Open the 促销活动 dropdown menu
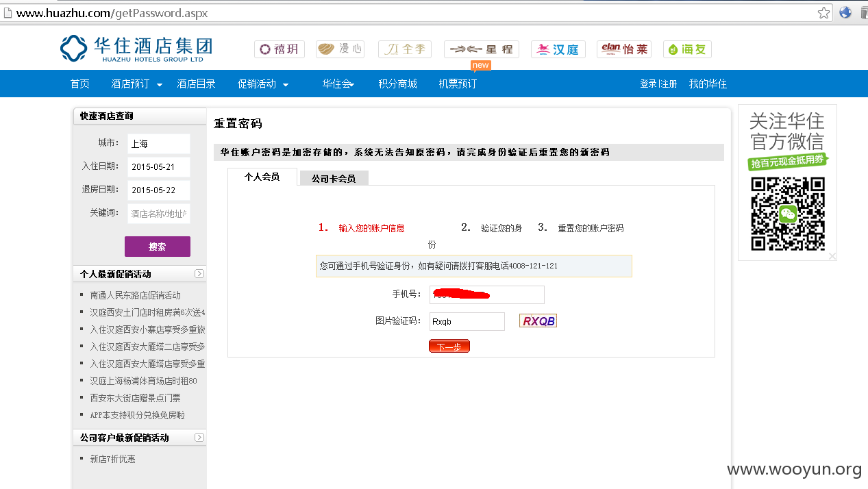 tap(263, 84)
